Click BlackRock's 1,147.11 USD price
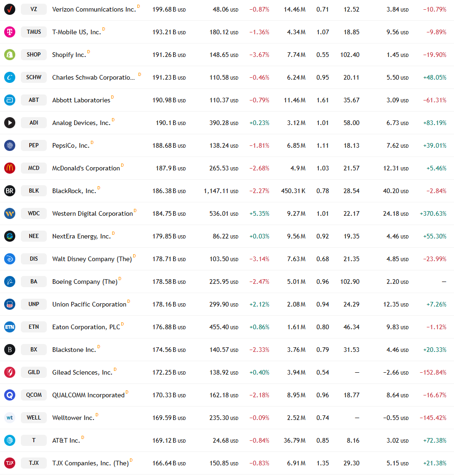Screen dimensions: 454x476 [221, 191]
